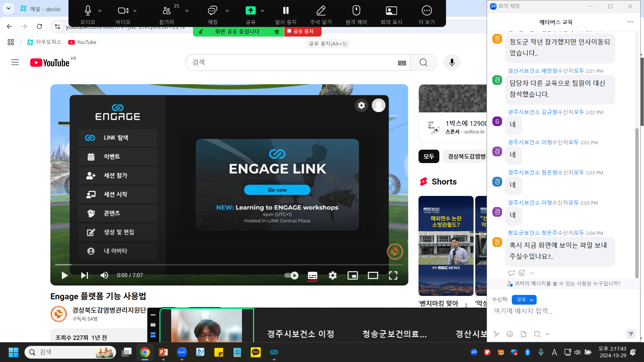Select 모두 recipient dropdown in chat
The height and width of the screenshot is (362, 644).
(524, 300)
